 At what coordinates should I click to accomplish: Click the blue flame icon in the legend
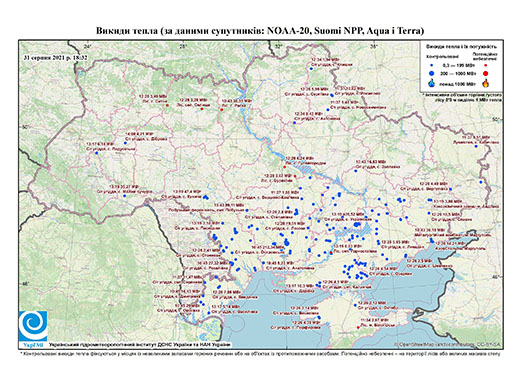pyautogui.click(x=432, y=83)
